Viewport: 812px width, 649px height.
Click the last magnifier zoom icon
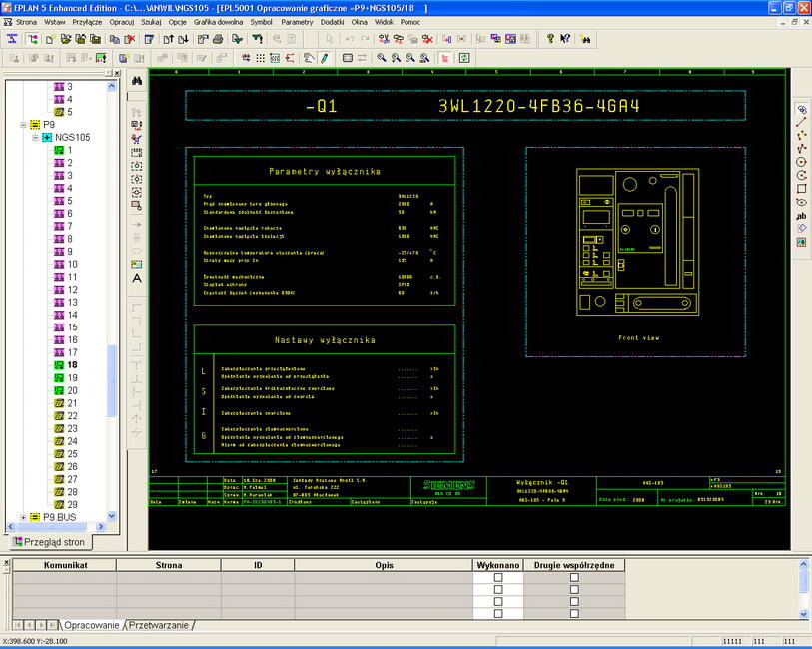(x=424, y=58)
